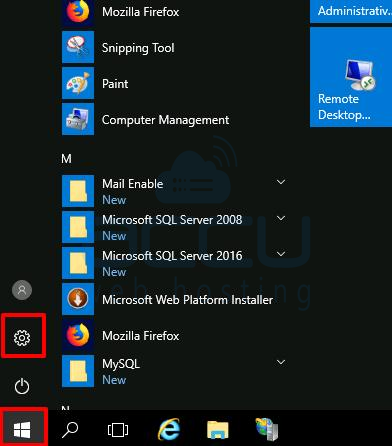Click the Computer Management label
The image size is (392, 446).
click(x=165, y=120)
